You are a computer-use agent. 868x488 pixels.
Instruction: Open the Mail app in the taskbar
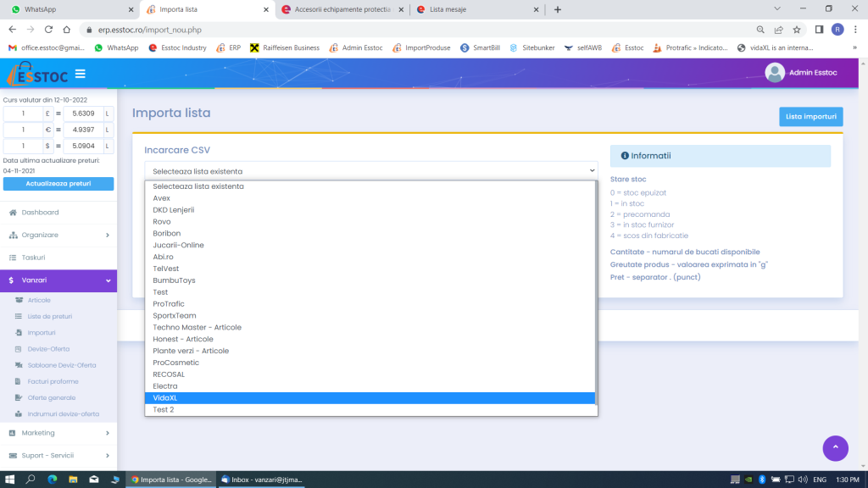[x=94, y=480]
